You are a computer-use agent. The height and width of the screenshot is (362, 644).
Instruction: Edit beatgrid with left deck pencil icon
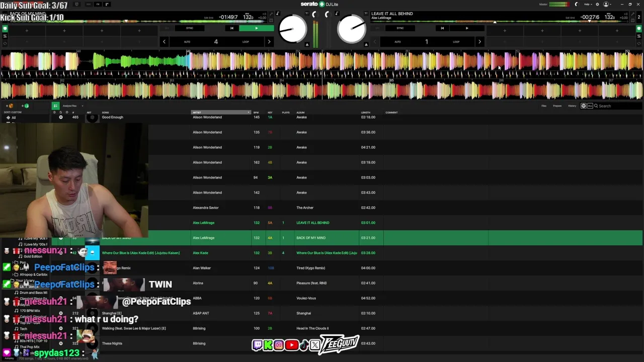(272, 14)
